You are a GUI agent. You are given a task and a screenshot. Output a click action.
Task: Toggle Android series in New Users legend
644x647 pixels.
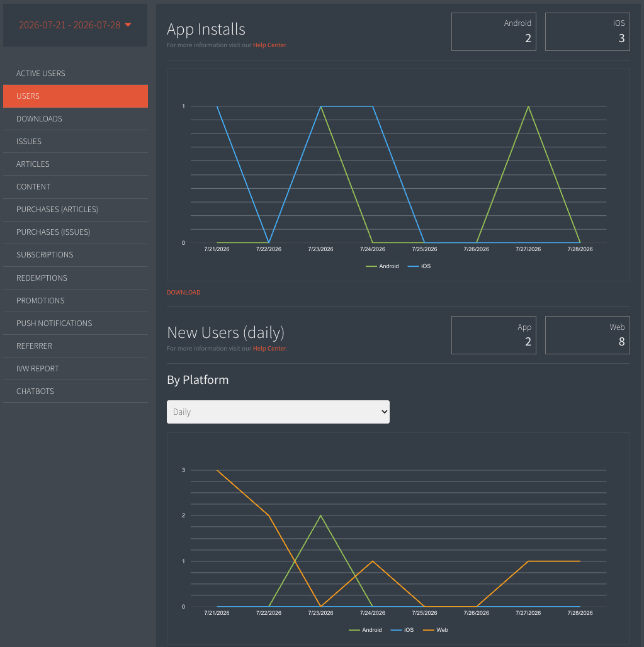tap(365, 630)
